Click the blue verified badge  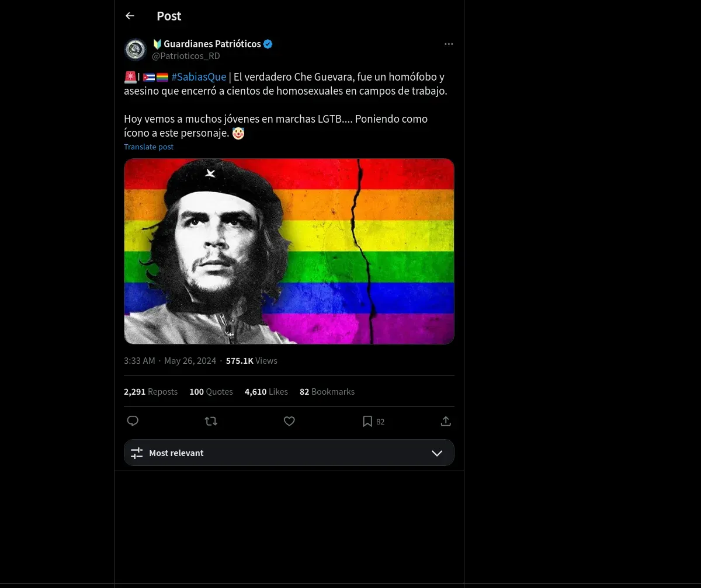coord(268,44)
